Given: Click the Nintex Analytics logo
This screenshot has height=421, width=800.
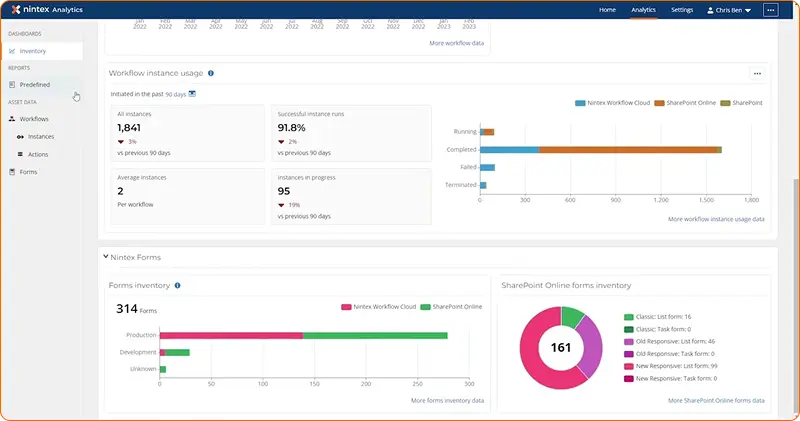Looking at the screenshot, I should 47,10.
